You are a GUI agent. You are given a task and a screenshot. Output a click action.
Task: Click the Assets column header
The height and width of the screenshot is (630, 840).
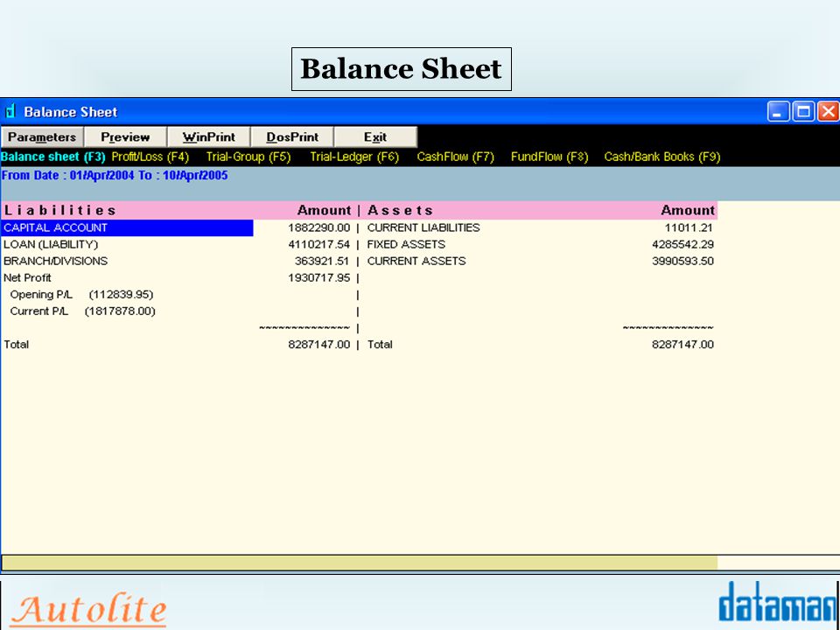[400, 210]
